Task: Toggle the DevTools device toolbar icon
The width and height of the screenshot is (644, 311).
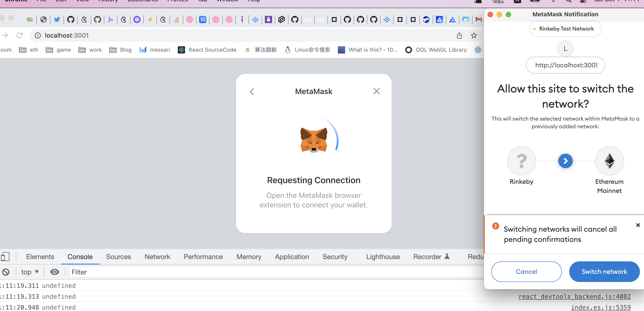Action: [5, 257]
